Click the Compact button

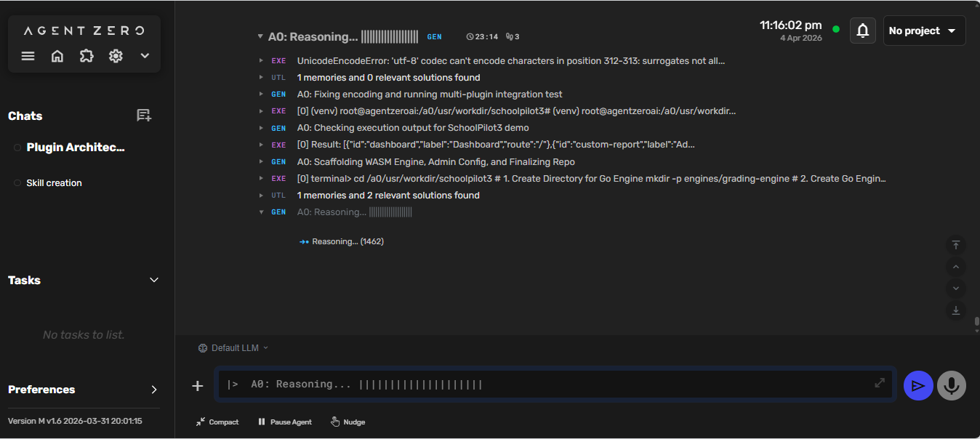click(x=217, y=422)
